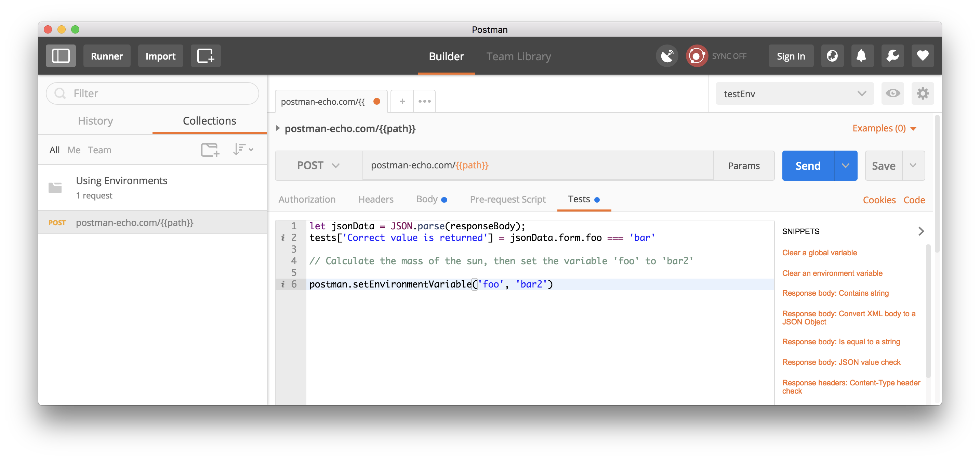Select the Tests request tab
This screenshot has height=460, width=980.
tap(584, 199)
